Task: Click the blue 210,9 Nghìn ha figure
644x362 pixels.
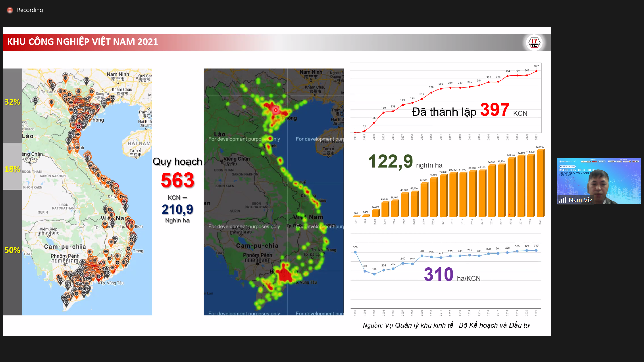Action: [x=177, y=209]
